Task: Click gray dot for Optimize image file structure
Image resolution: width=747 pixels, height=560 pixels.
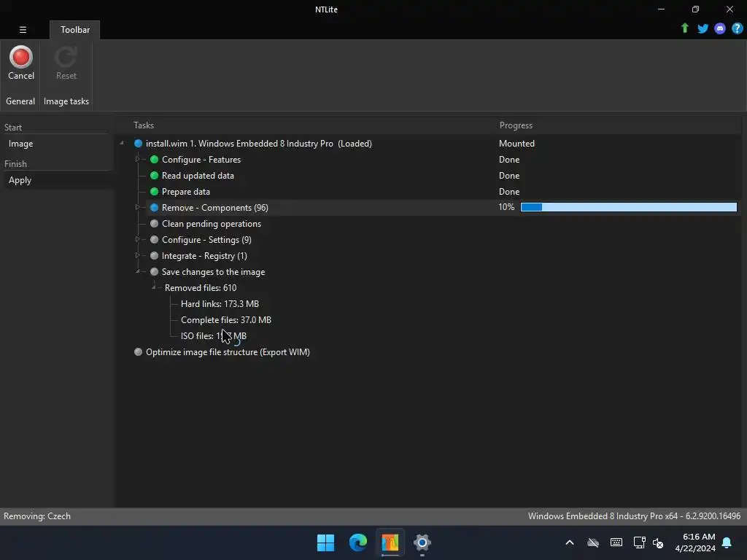Action: coord(138,352)
